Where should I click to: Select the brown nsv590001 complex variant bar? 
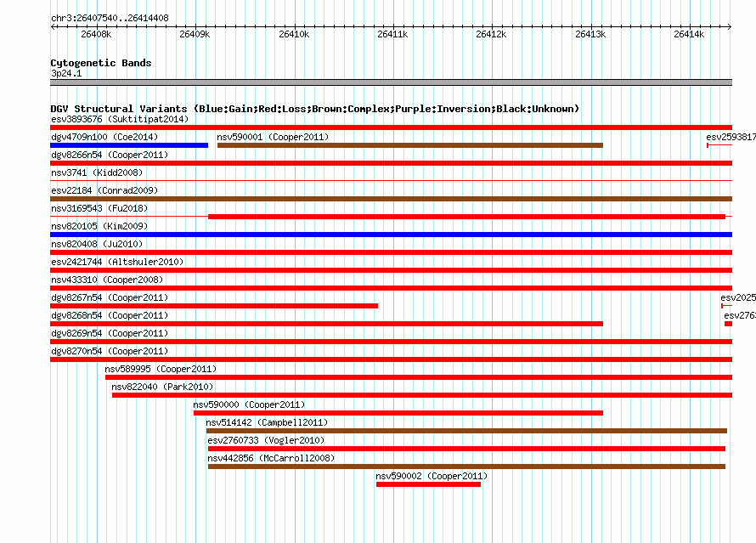click(410, 145)
